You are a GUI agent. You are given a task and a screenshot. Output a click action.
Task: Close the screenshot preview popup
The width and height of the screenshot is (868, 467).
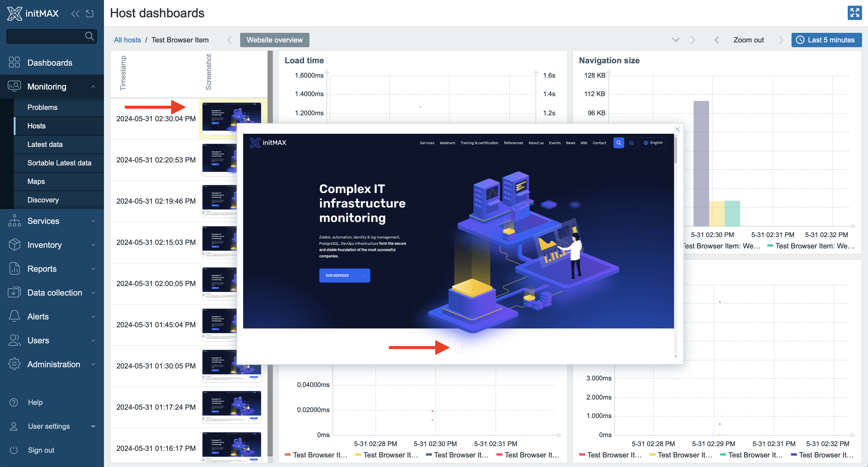pyautogui.click(x=677, y=129)
